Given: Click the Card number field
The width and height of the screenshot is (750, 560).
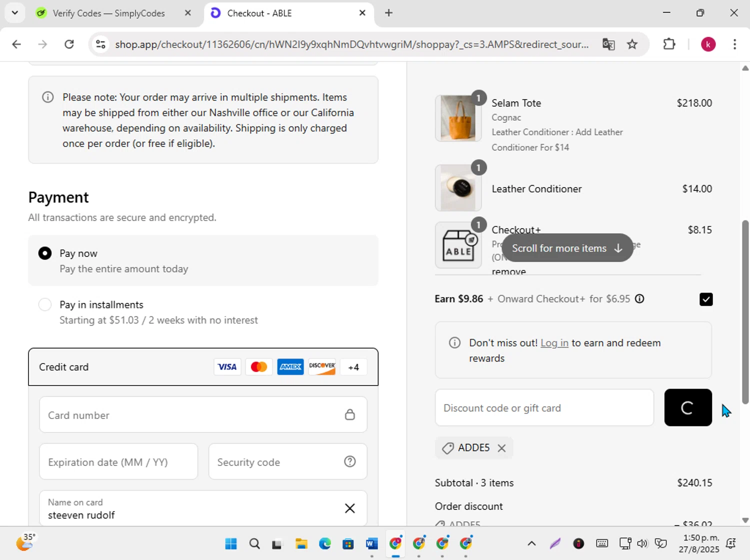Looking at the screenshot, I should [203, 414].
